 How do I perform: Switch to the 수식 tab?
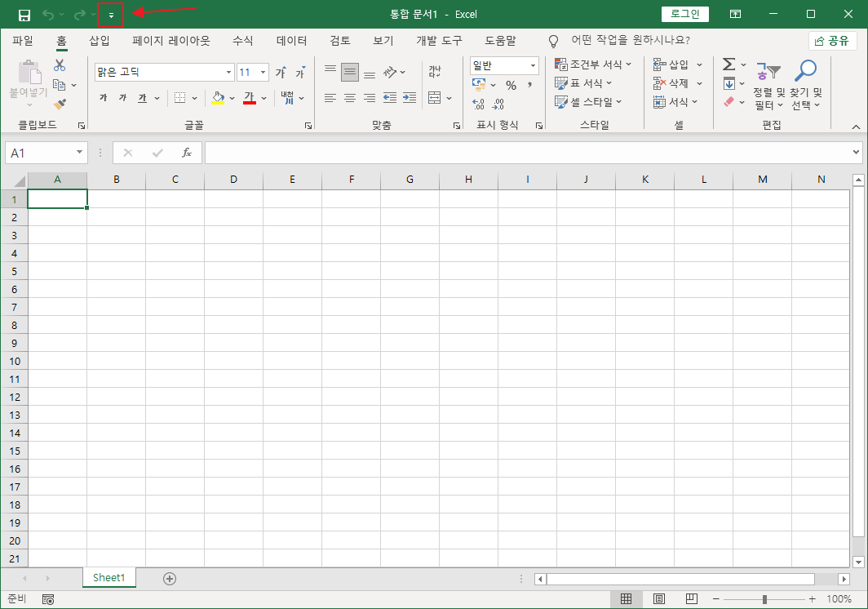(x=242, y=41)
